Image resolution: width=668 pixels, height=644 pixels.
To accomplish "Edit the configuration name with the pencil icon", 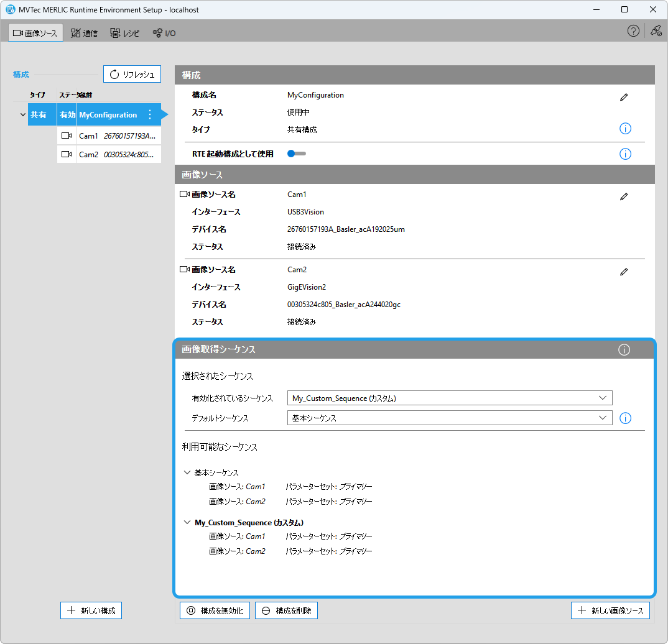I will tap(624, 97).
